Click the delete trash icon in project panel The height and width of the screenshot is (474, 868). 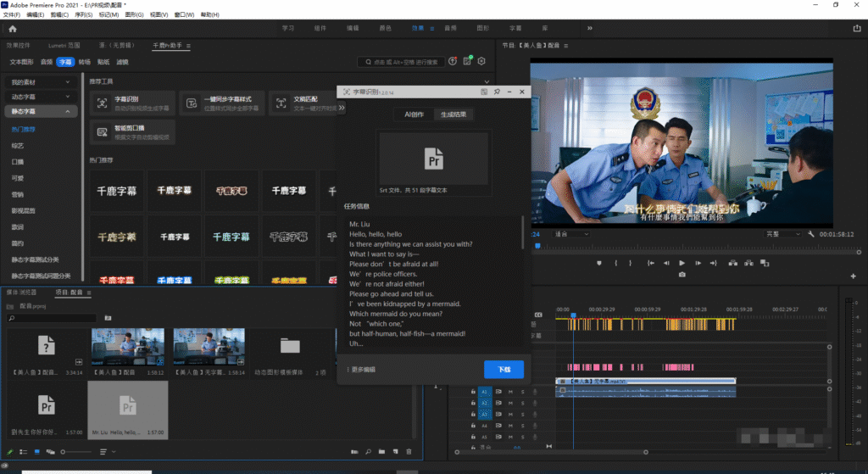[x=409, y=452]
